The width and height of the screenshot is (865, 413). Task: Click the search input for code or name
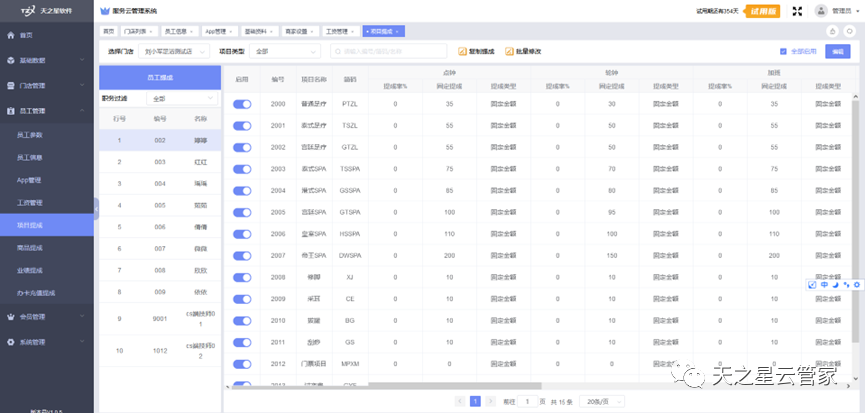click(x=387, y=51)
